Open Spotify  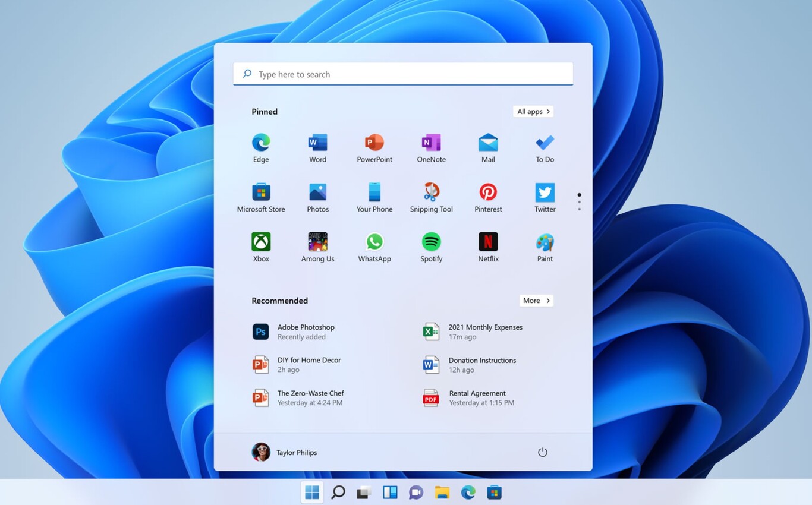pos(431,242)
